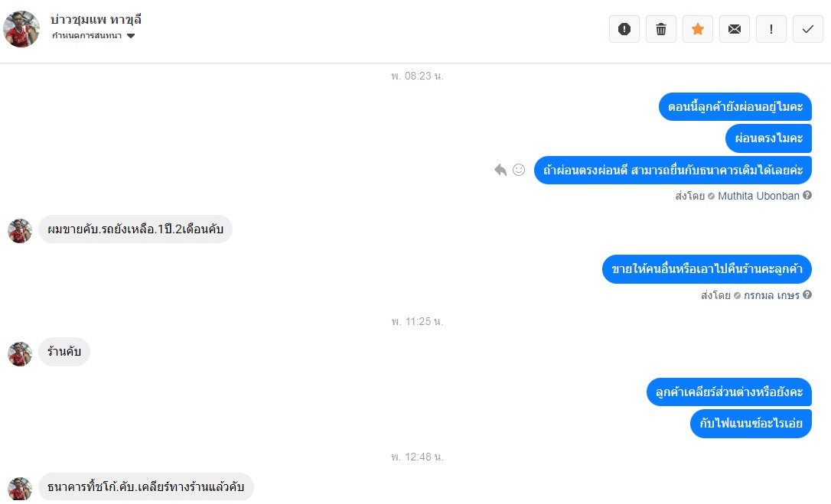Image resolution: width=831 pixels, height=504 pixels.
Task: Click avatar beside the ธนาคารทิสโก้ message
Action: [20, 489]
